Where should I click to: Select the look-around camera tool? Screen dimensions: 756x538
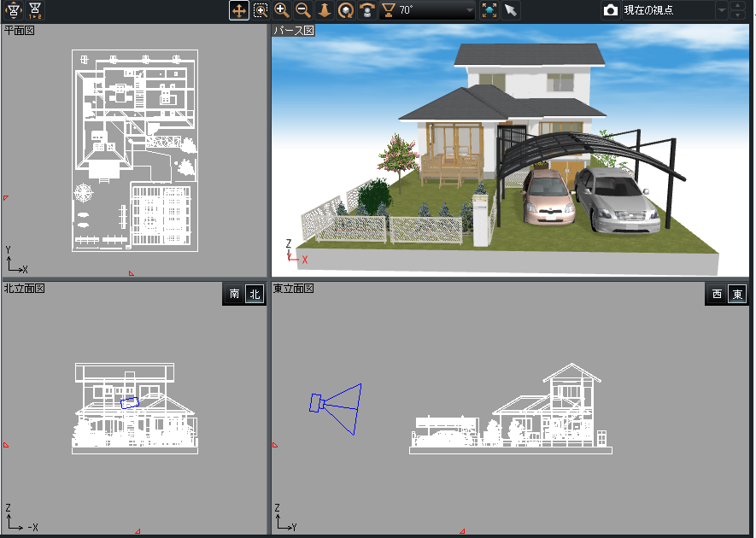tap(367, 10)
